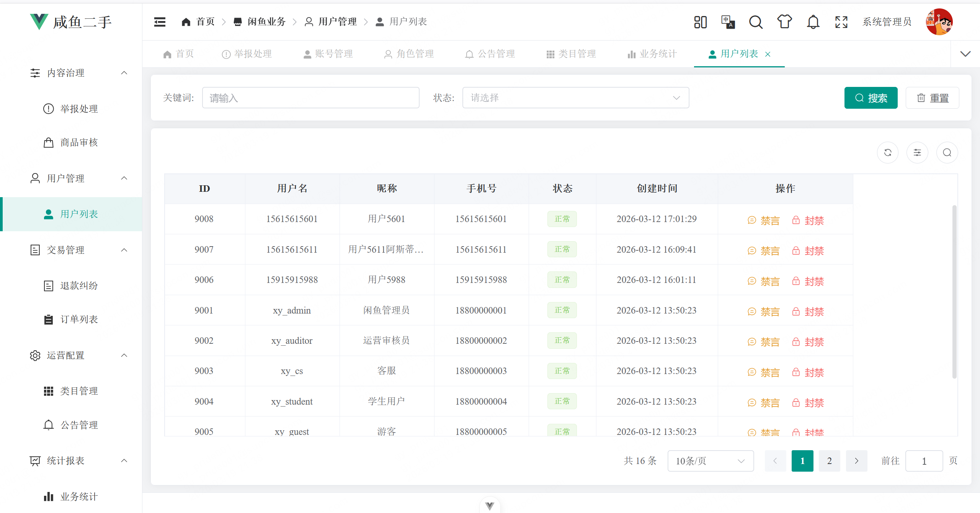Click the clothing/theme icon in header
Viewport: 980px width, 513px height.
[784, 22]
